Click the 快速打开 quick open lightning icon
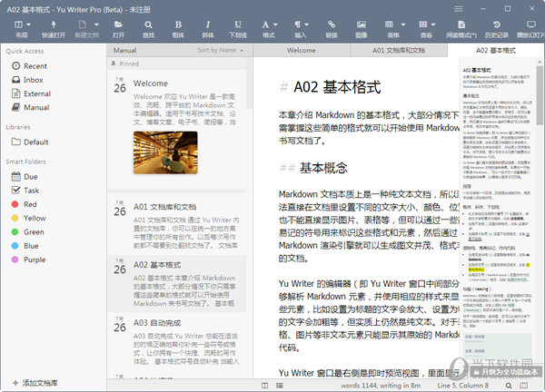This screenshot has width=545, height=392. tap(54, 24)
